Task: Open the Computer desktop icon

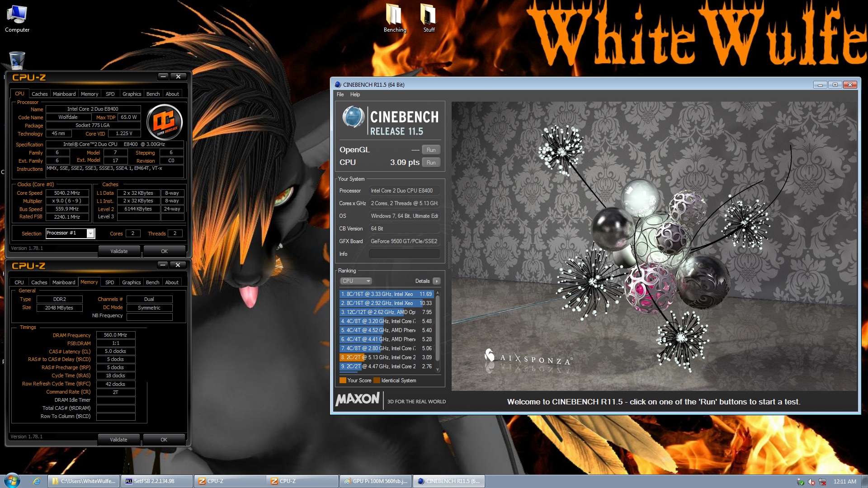Action: [x=17, y=19]
